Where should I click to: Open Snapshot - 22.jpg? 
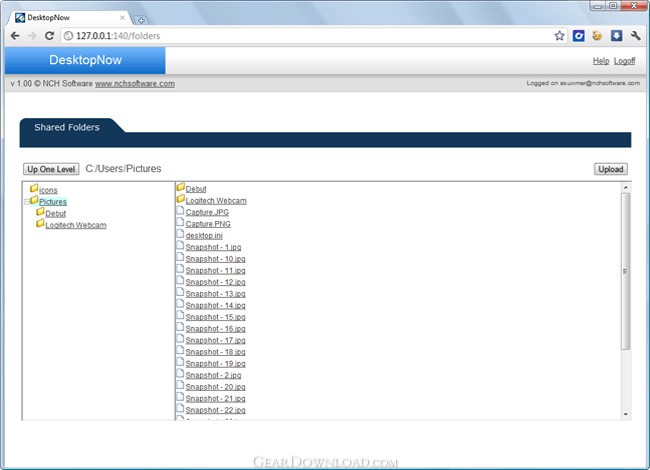[x=215, y=409]
